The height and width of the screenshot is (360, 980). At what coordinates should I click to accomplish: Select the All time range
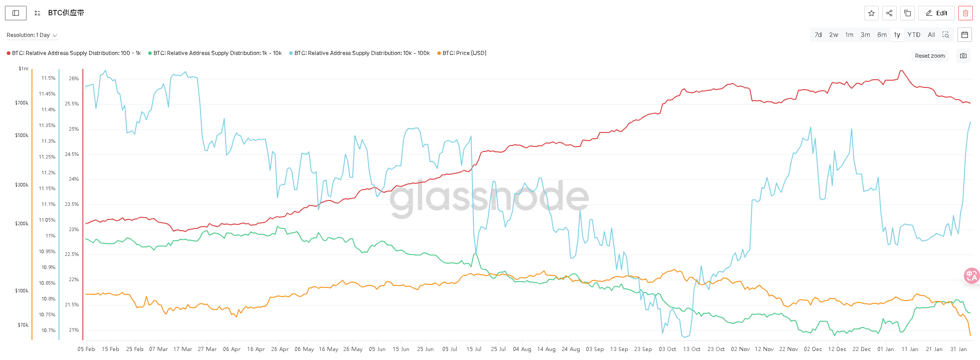931,35
